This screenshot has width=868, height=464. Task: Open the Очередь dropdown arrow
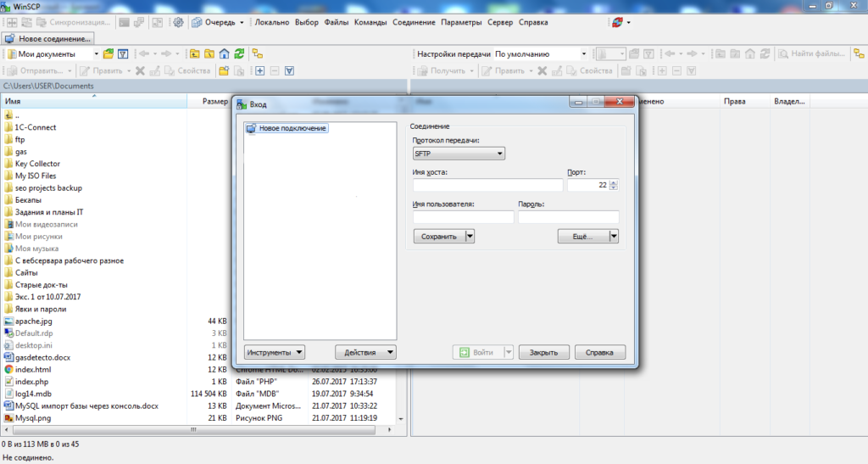click(242, 22)
